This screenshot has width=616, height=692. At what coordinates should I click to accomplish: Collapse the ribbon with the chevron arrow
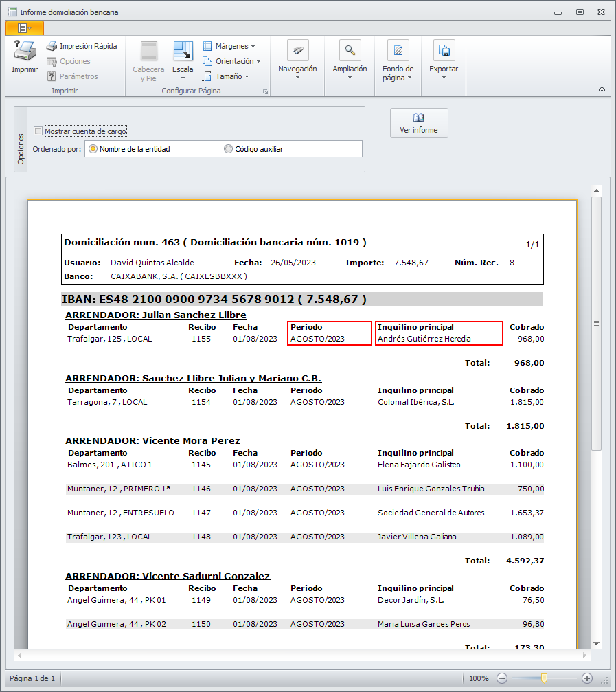point(602,90)
